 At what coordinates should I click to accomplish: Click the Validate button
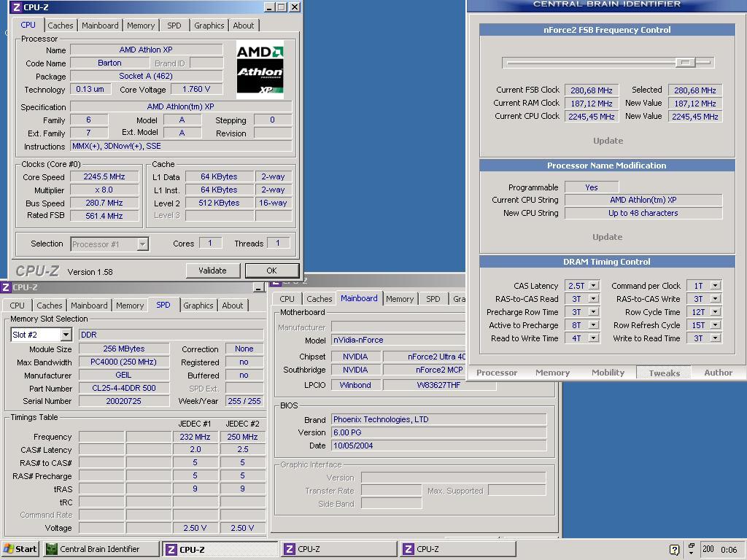[212, 271]
